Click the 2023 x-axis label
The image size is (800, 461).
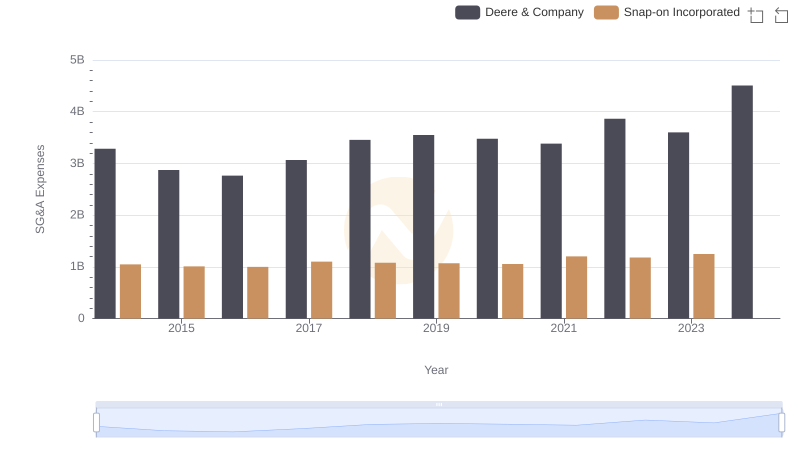click(x=691, y=328)
